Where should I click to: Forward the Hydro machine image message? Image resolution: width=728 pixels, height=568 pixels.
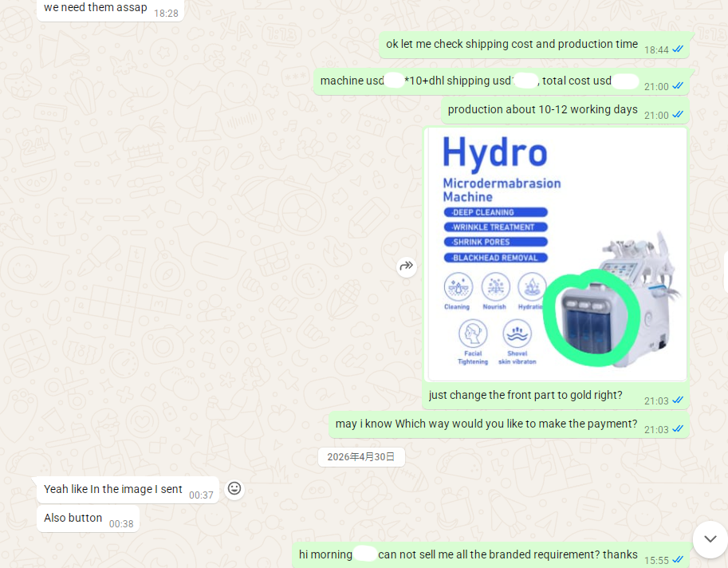pos(406,266)
